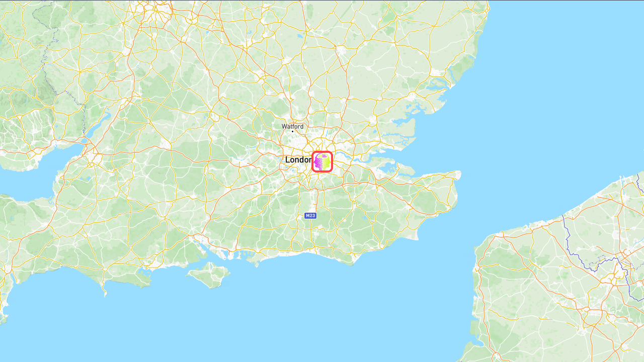Select the Watford town dot
The image size is (644, 362).
293,132
